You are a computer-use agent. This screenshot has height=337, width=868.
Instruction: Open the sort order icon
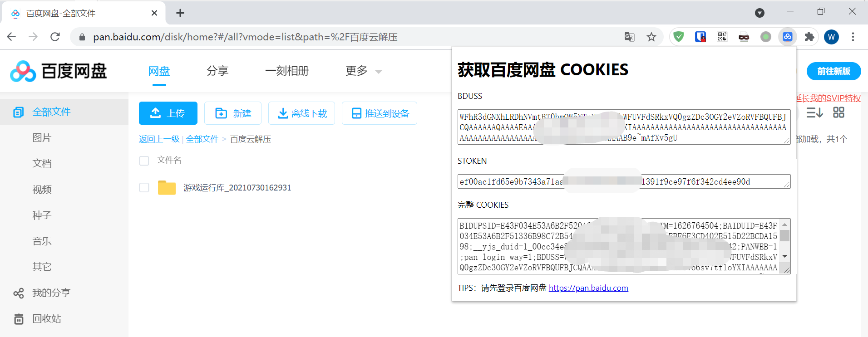tap(815, 112)
